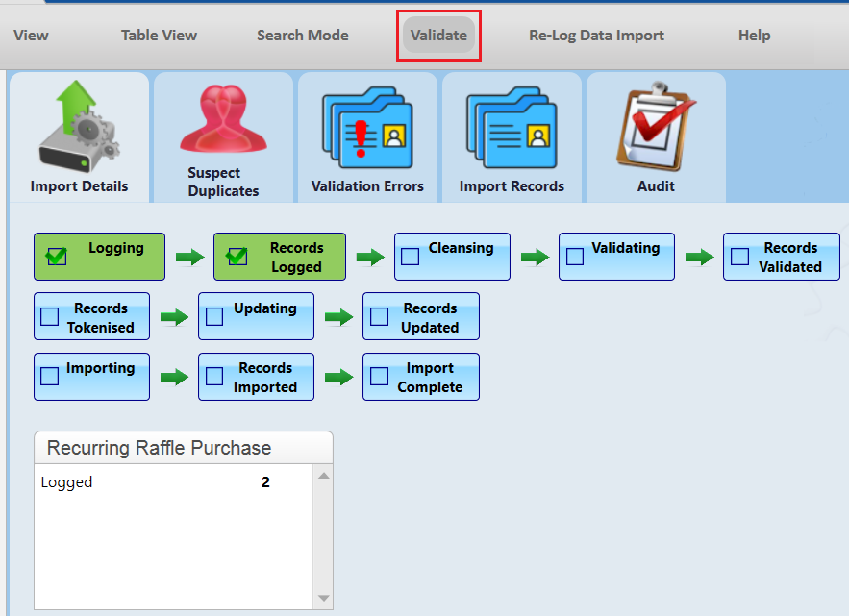Select the Import Records tab label
Viewport: 849px width, 616px height.
click(512, 186)
